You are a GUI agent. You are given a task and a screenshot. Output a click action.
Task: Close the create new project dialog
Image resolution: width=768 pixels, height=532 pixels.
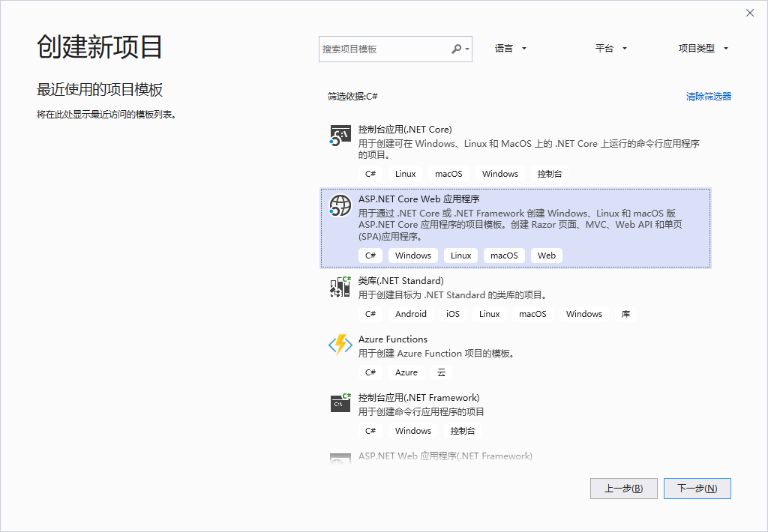coord(750,13)
